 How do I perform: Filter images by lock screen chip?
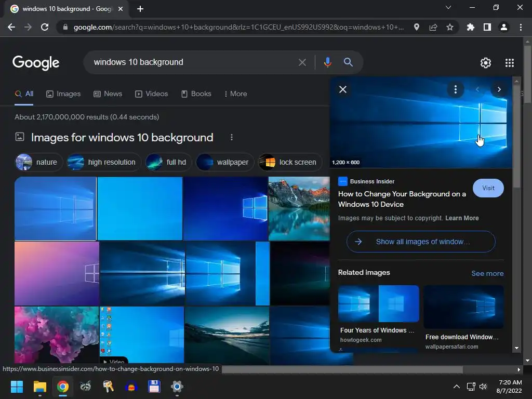(x=289, y=162)
